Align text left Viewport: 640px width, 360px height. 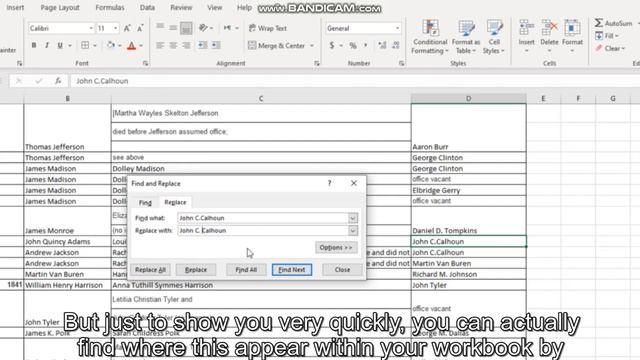coord(160,45)
